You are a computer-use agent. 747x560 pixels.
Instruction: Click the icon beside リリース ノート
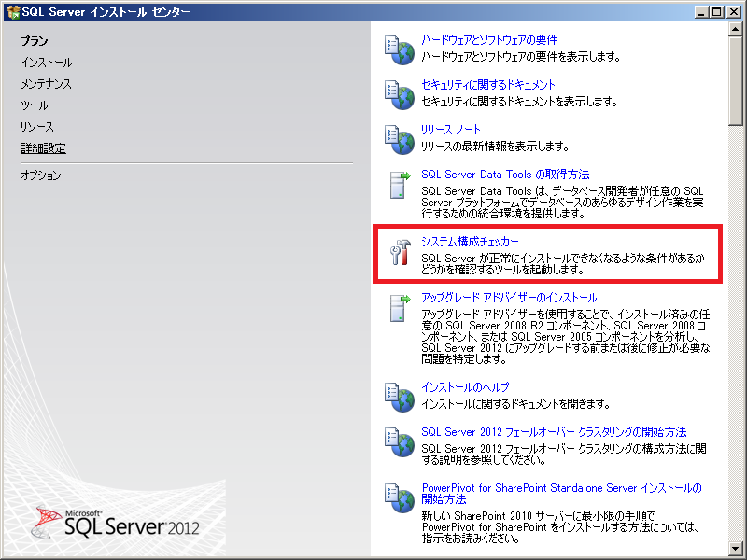(x=400, y=139)
